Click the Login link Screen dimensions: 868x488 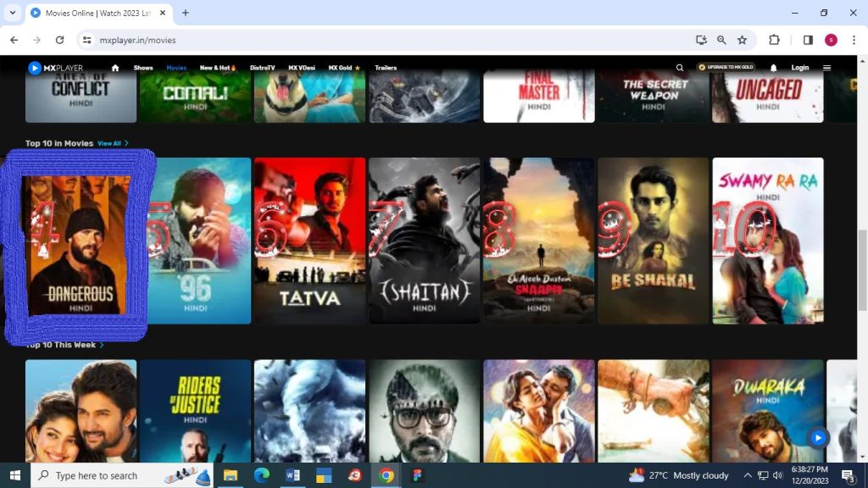pyautogui.click(x=800, y=68)
